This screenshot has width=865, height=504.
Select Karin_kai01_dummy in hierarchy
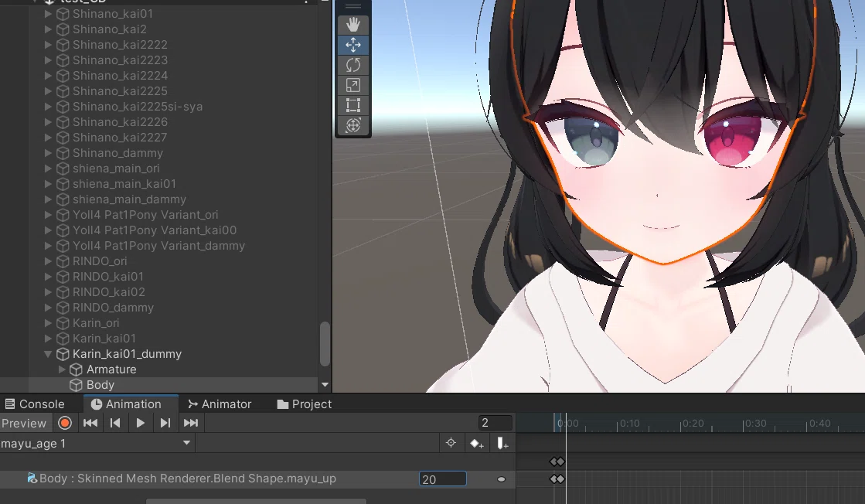[x=127, y=354]
